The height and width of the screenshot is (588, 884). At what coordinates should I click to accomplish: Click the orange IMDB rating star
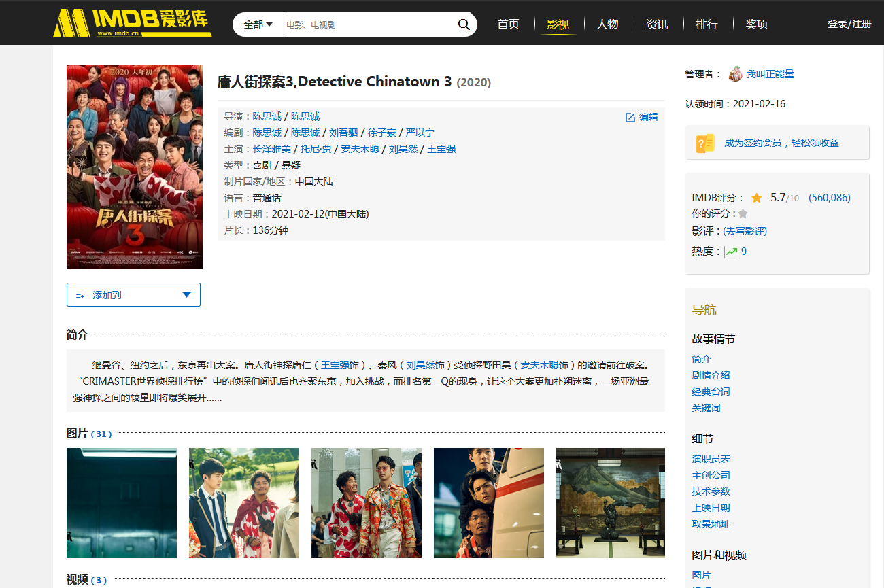point(756,198)
